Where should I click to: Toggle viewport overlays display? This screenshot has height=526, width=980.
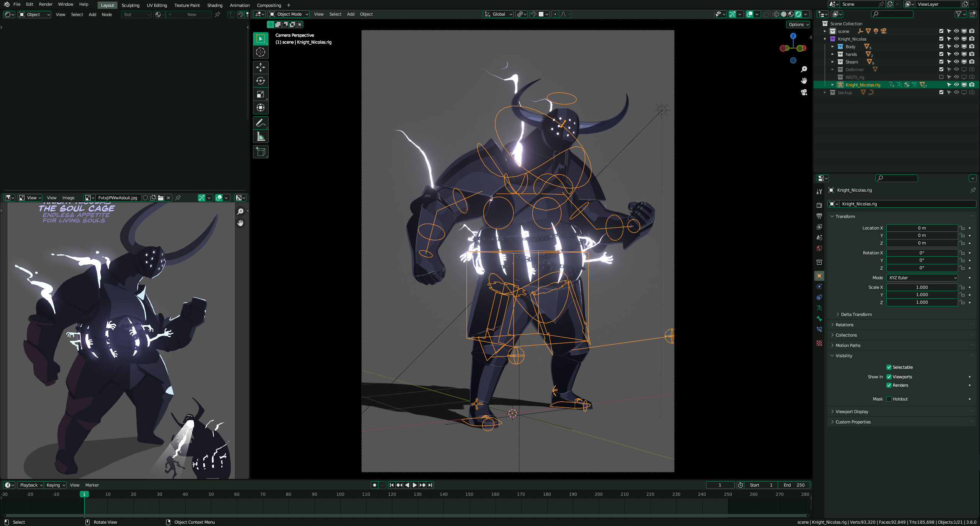pos(750,14)
